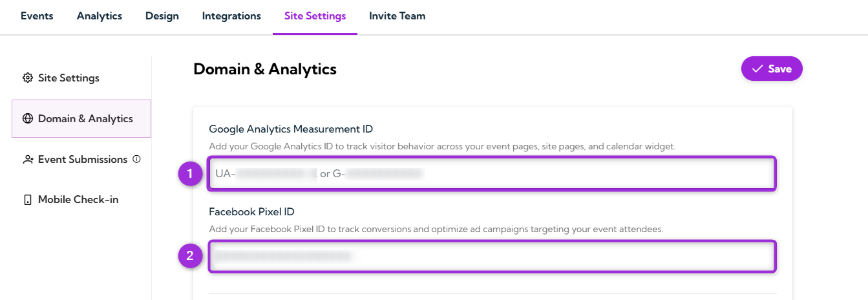Click the Facebook Pixel ID label
Viewport: 868px width, 300px height.
(251, 211)
